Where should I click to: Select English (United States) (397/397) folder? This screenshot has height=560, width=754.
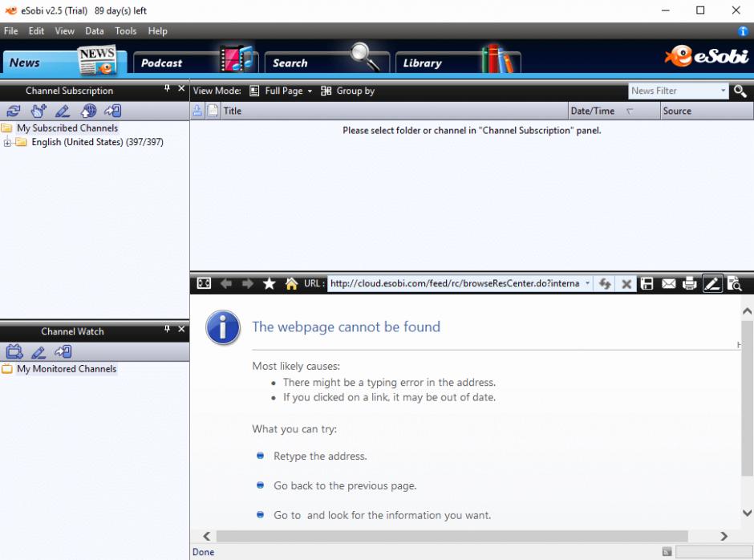click(x=98, y=142)
